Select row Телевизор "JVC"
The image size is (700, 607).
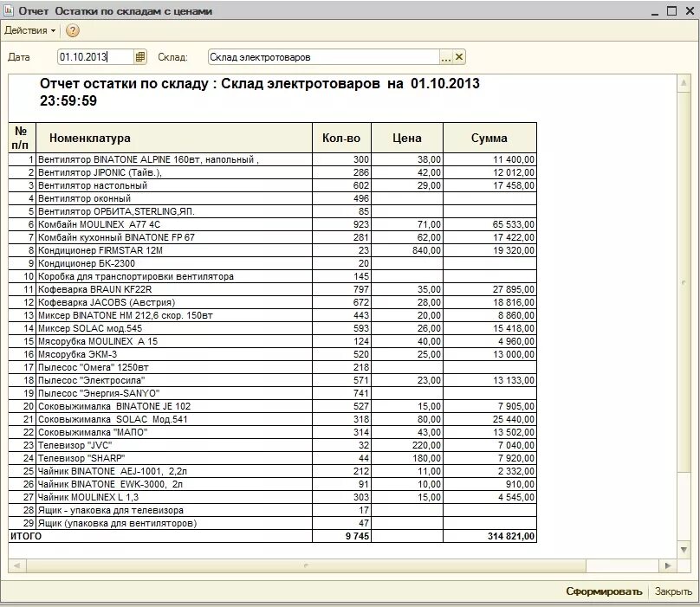(272, 445)
